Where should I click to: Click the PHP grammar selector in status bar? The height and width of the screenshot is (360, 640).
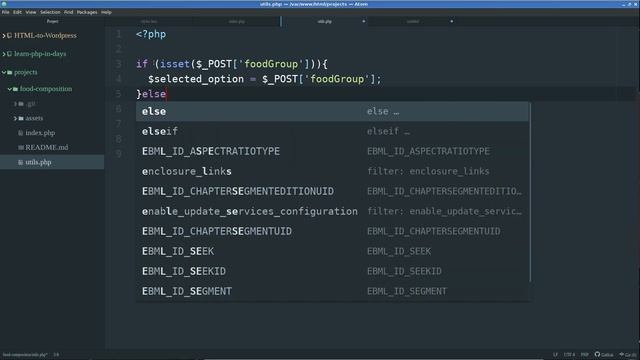point(584,355)
